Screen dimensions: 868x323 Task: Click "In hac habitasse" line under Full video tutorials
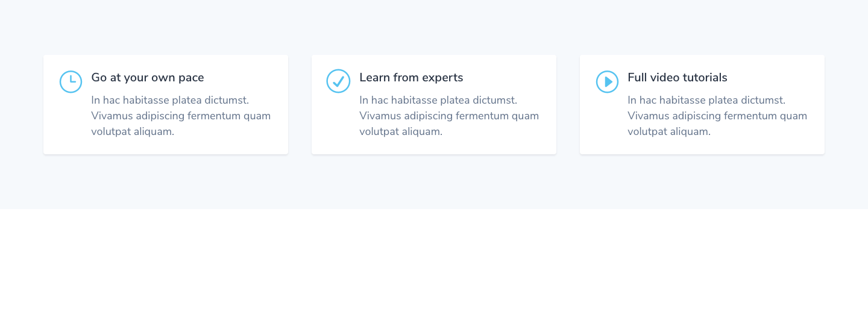tap(706, 100)
